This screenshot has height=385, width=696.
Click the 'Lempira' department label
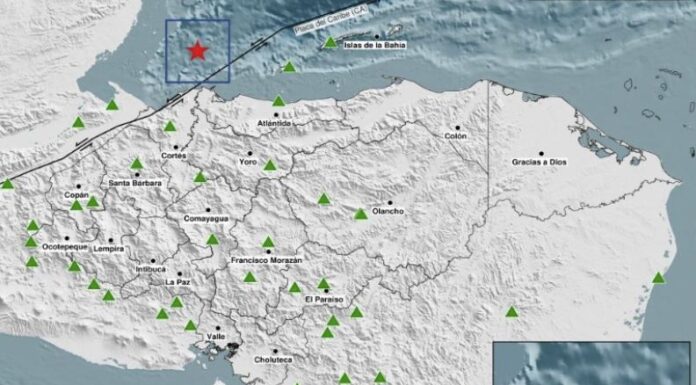(109, 249)
